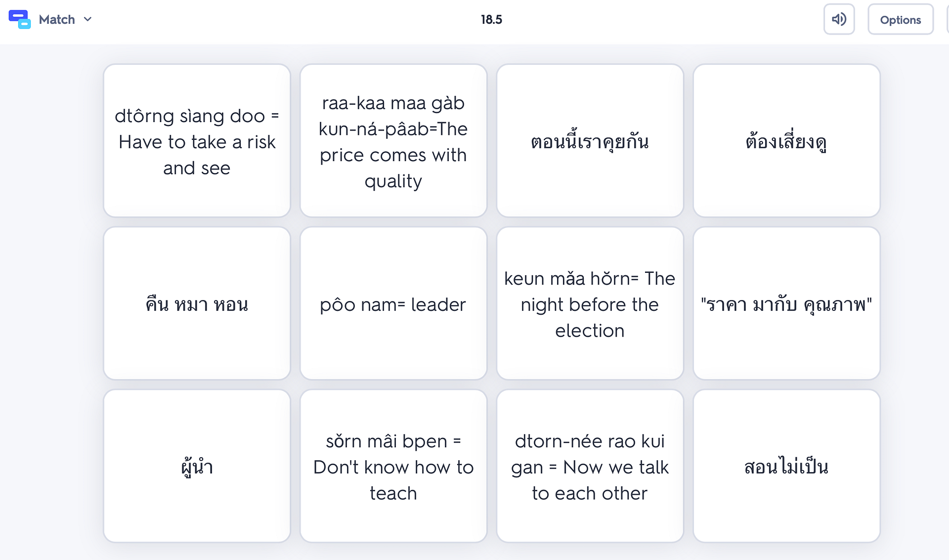Select the "ราคา มากับ คุณภาพ" card
Image resolution: width=949 pixels, height=560 pixels.
coord(786,303)
